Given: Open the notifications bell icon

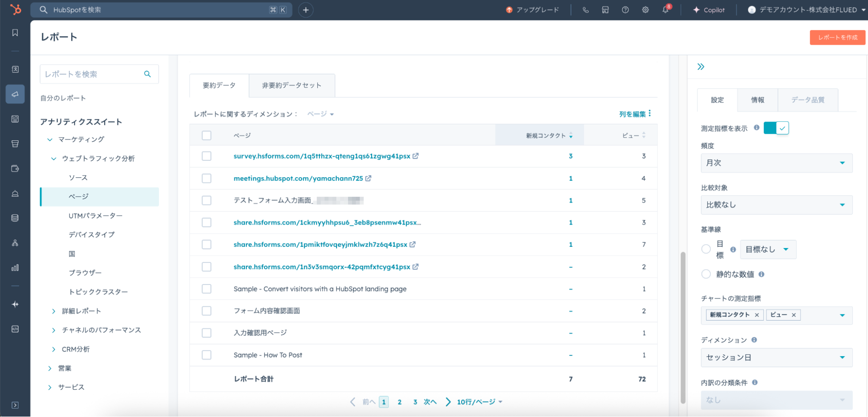Looking at the screenshot, I should (666, 10).
